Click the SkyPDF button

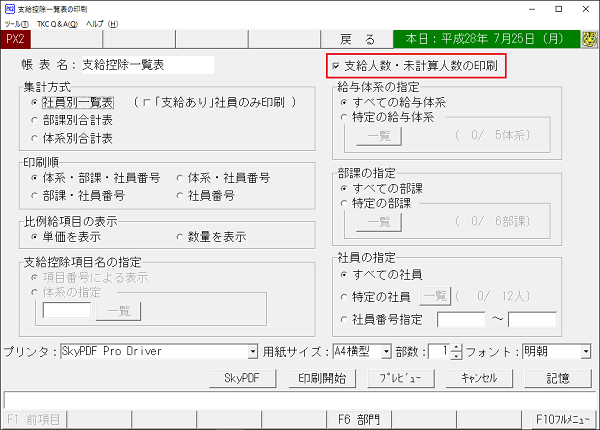tap(243, 378)
